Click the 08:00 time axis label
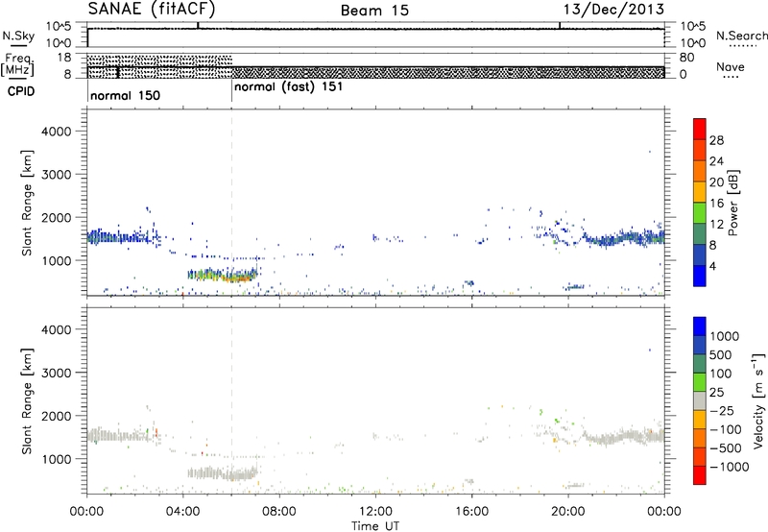 [279, 512]
